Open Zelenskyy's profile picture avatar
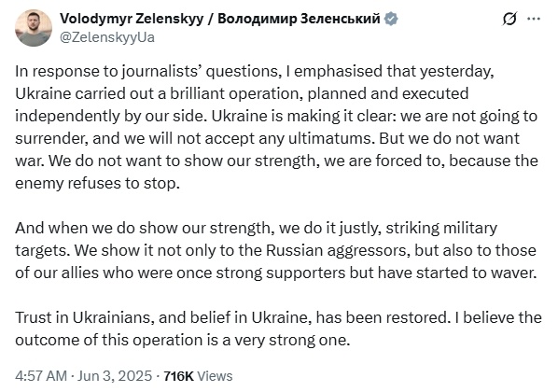Image resolution: width=558 pixels, height=392 pixels. click(x=34, y=28)
